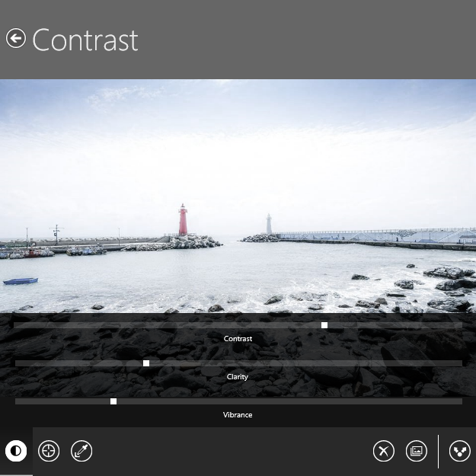Image resolution: width=476 pixels, height=476 pixels.
Task: Click the Contrast page title
Action: pyautogui.click(x=85, y=40)
